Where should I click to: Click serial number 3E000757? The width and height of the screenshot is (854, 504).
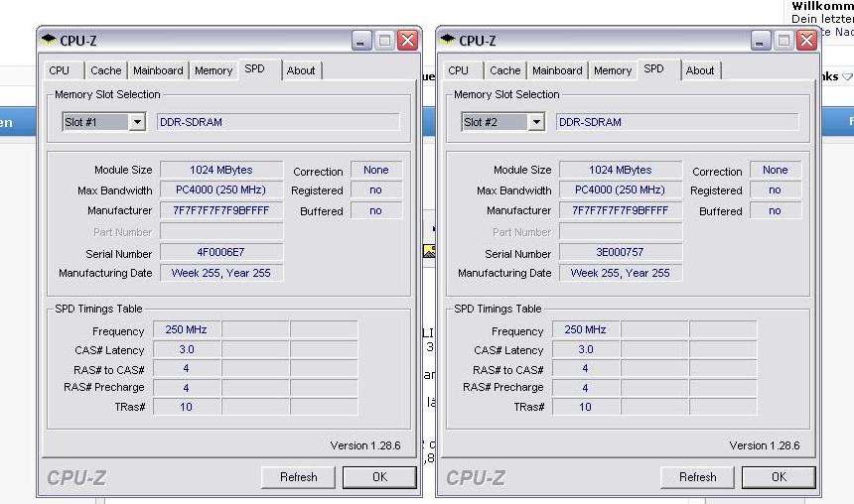tap(621, 253)
